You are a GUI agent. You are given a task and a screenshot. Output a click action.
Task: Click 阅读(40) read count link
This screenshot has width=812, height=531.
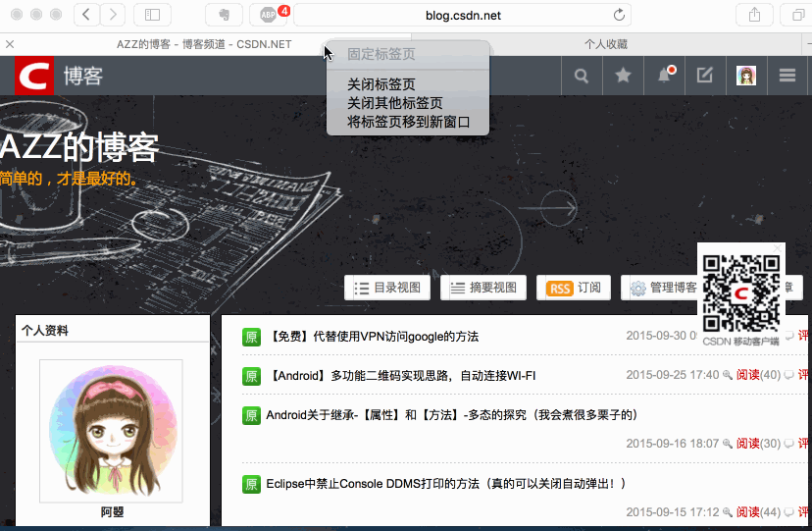pyautogui.click(x=759, y=375)
